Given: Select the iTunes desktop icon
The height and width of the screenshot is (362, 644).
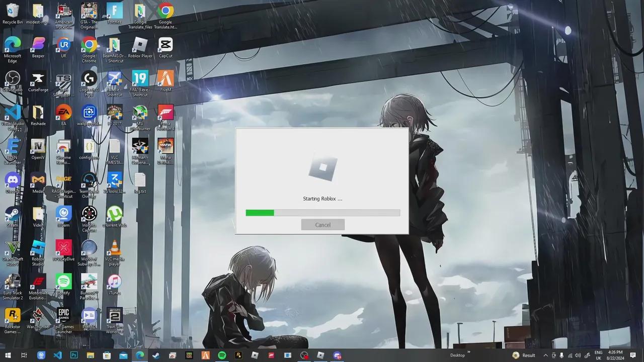Looking at the screenshot, I should coord(114,285).
